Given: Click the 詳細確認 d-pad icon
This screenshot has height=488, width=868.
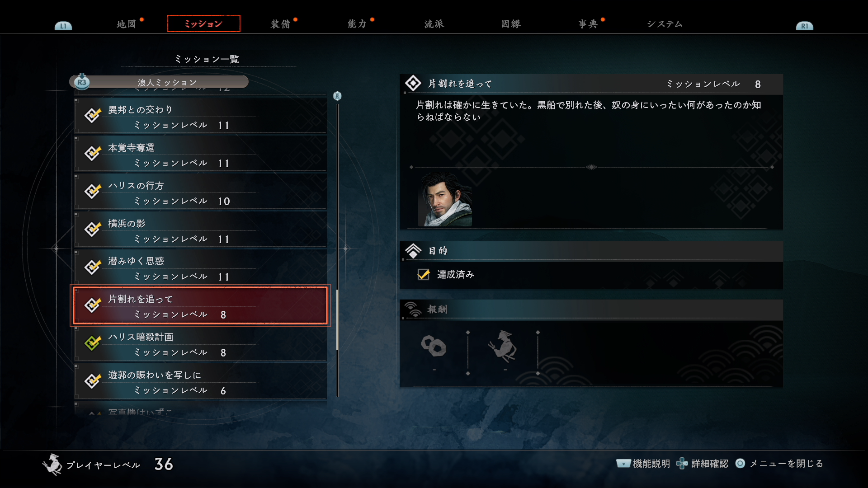Looking at the screenshot, I should 681,464.
